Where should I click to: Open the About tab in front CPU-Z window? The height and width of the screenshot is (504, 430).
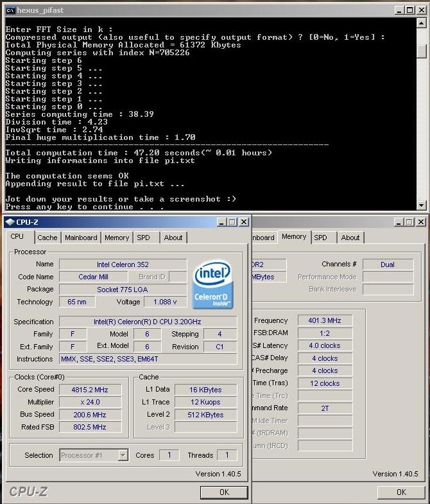pos(173,238)
